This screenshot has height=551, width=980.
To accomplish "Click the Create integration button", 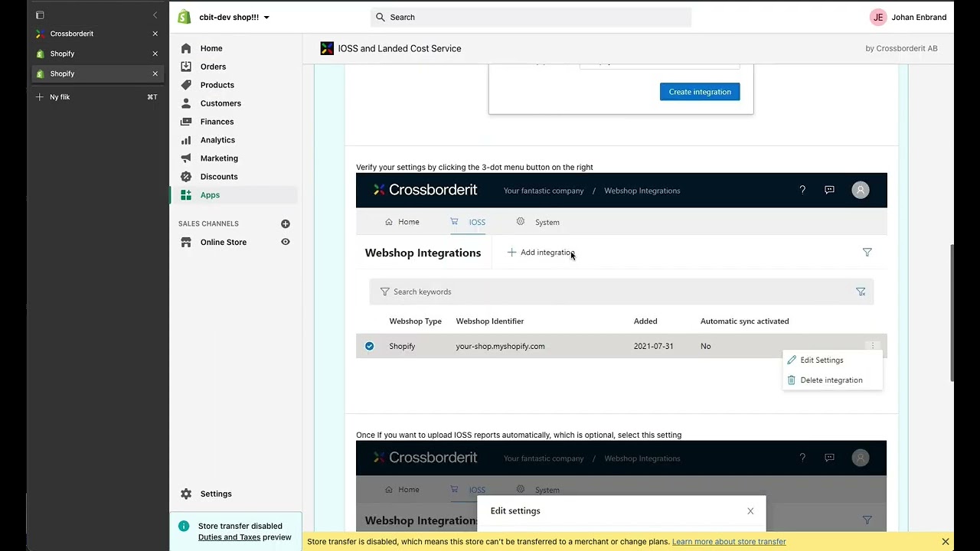I will (700, 92).
